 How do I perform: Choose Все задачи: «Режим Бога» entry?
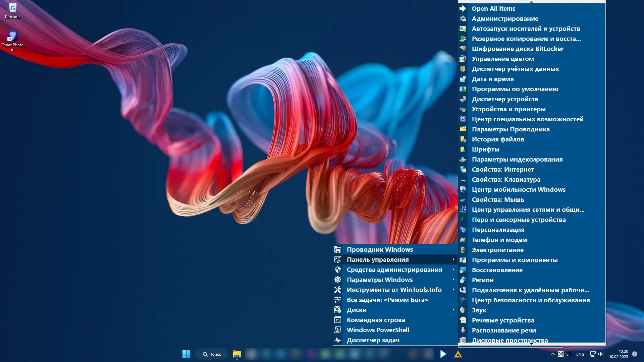tap(387, 300)
